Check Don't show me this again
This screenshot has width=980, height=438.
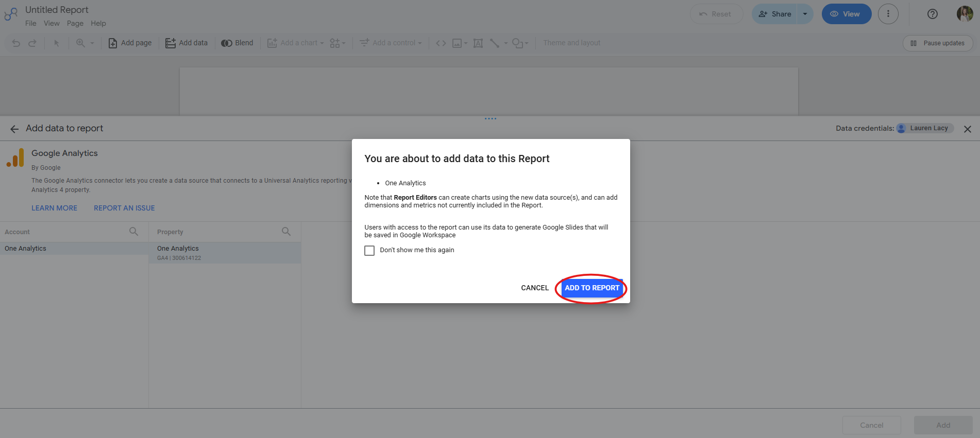[369, 251]
